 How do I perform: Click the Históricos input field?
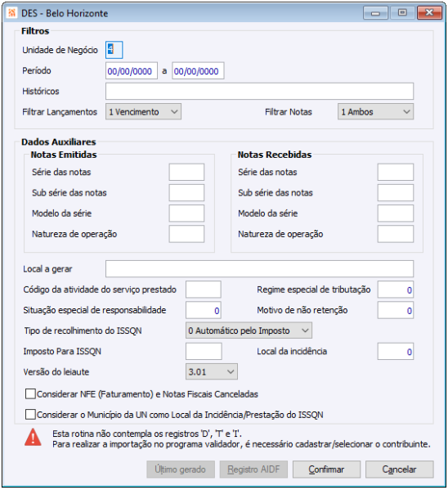tap(259, 92)
